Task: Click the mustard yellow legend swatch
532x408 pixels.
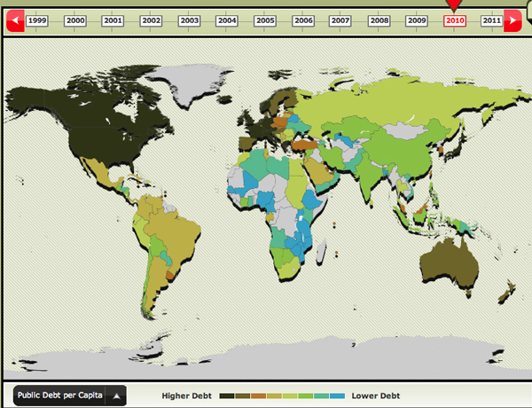Action: (274, 396)
